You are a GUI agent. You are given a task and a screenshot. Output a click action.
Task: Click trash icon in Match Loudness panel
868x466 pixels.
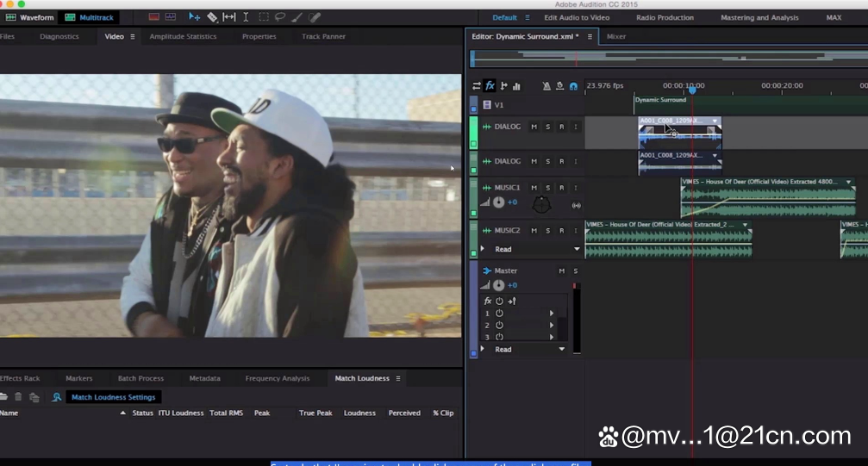18,397
